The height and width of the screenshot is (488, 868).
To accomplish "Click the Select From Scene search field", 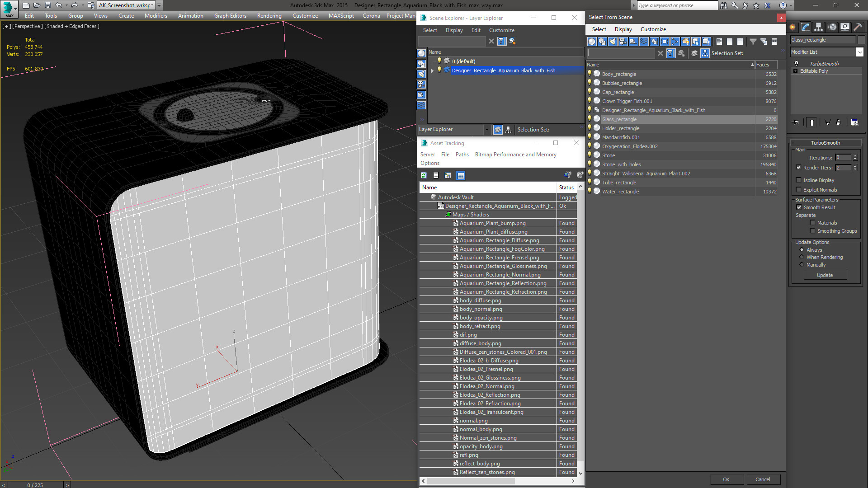I will pos(621,53).
